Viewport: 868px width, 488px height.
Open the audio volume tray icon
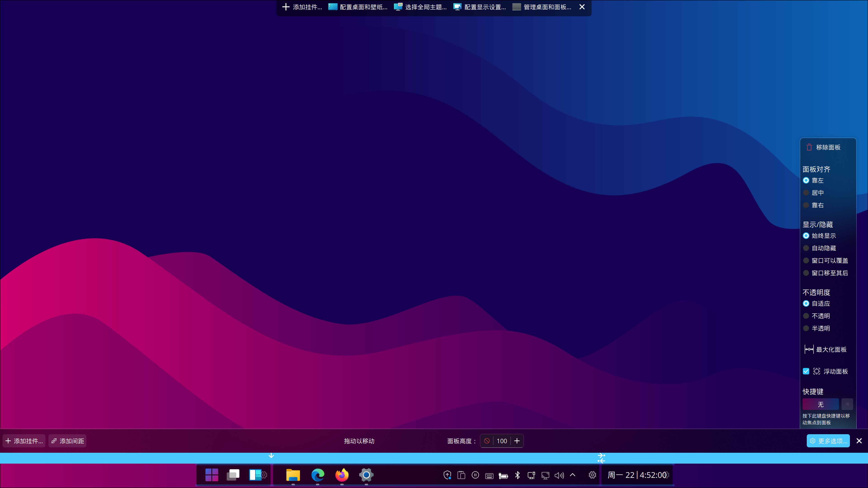pyautogui.click(x=559, y=475)
